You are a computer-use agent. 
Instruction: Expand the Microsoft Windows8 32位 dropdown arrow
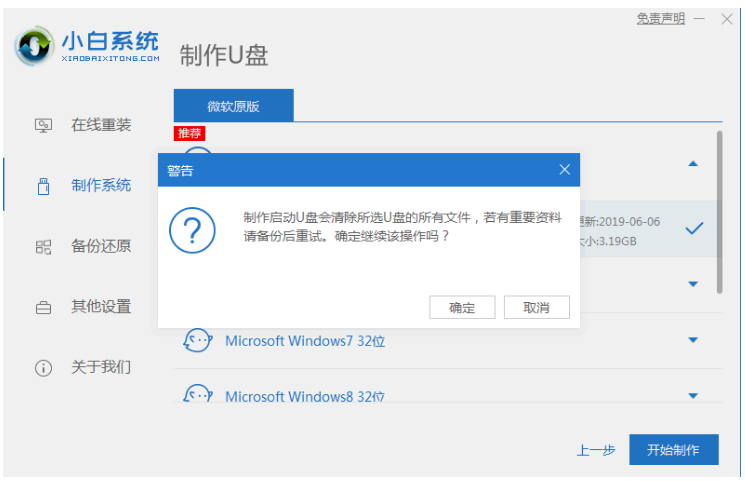click(693, 396)
